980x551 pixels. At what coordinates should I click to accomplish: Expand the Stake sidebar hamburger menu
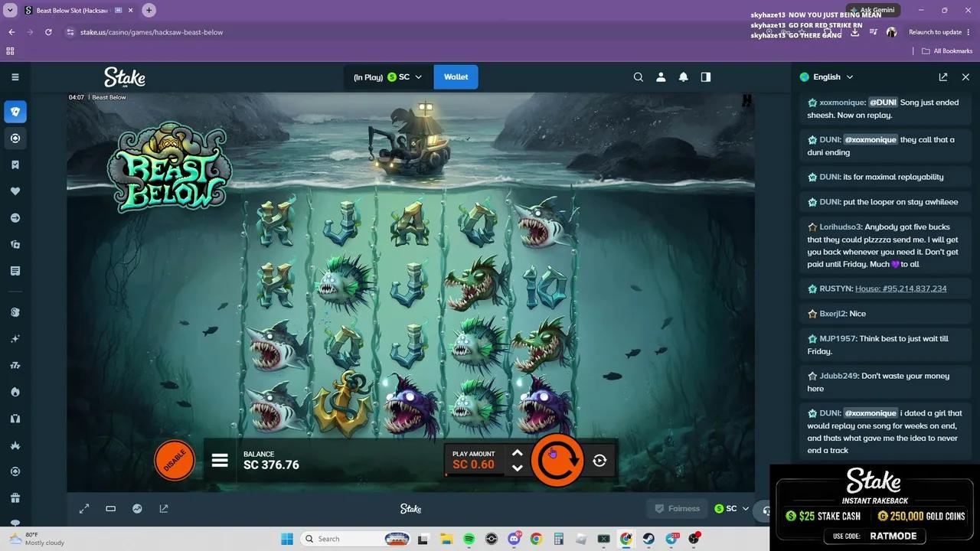[15, 77]
